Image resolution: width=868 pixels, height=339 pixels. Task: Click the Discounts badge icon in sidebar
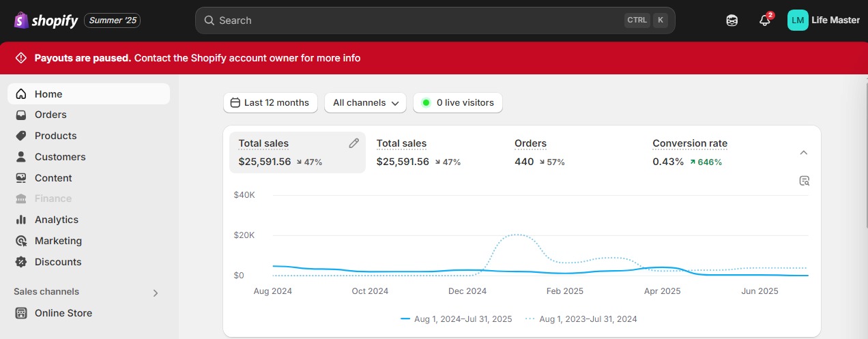(x=21, y=262)
